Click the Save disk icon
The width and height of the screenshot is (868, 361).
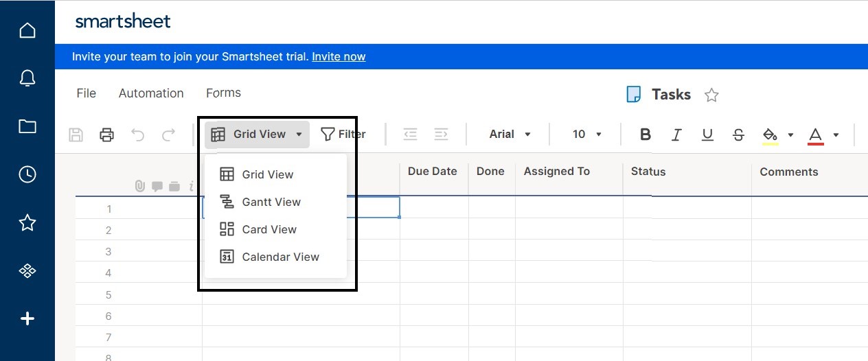pyautogui.click(x=76, y=135)
